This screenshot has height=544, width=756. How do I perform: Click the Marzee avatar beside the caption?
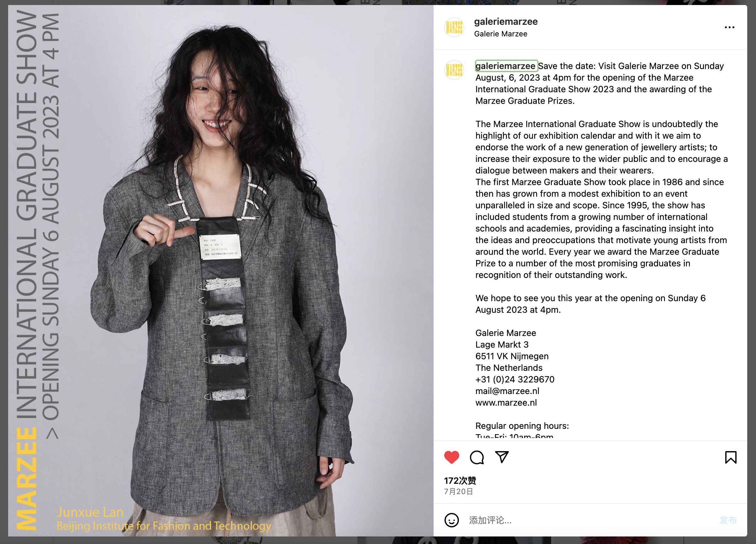tap(454, 70)
